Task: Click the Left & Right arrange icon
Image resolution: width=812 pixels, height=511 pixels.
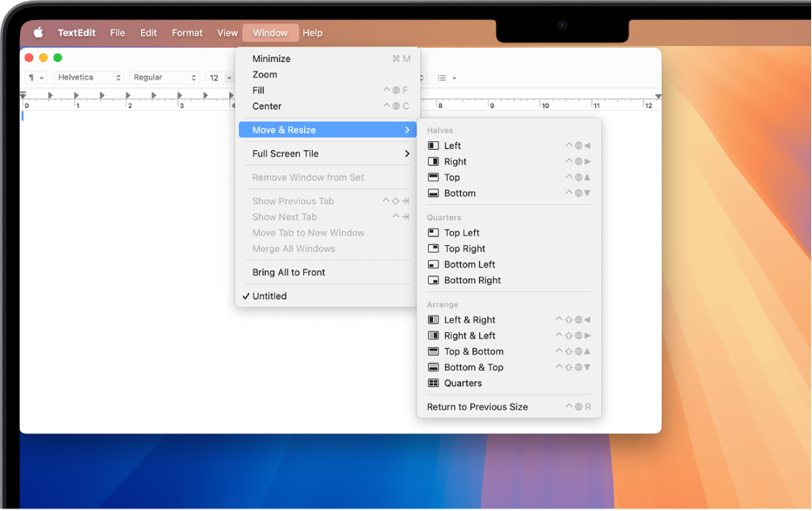Action: (x=433, y=321)
